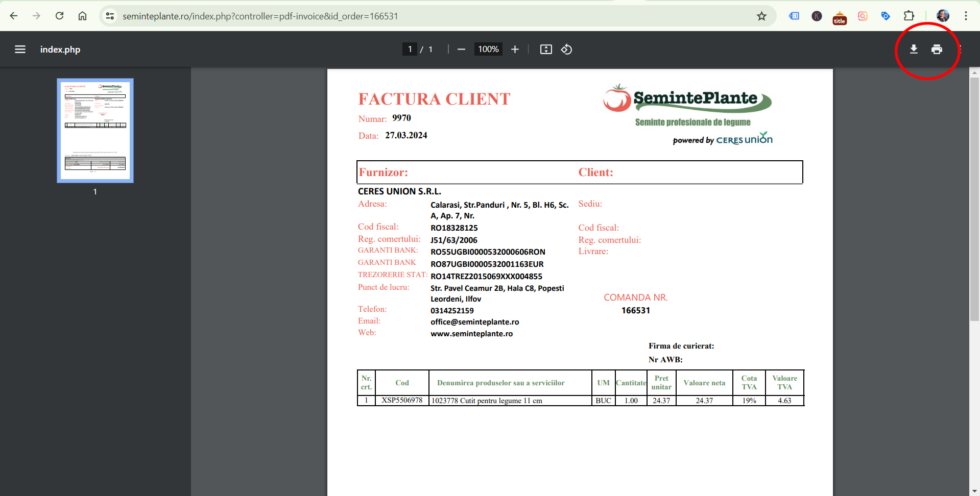This screenshot has height=496, width=980.
Task: Click phone number 0314252159
Action: 452,311
